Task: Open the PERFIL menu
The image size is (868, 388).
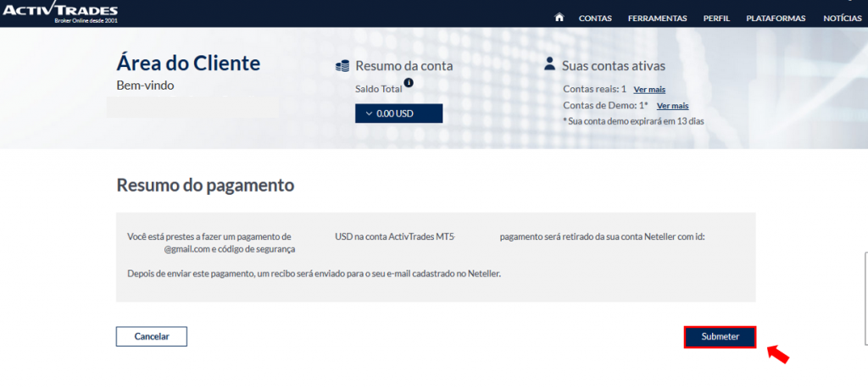Action: (x=716, y=19)
